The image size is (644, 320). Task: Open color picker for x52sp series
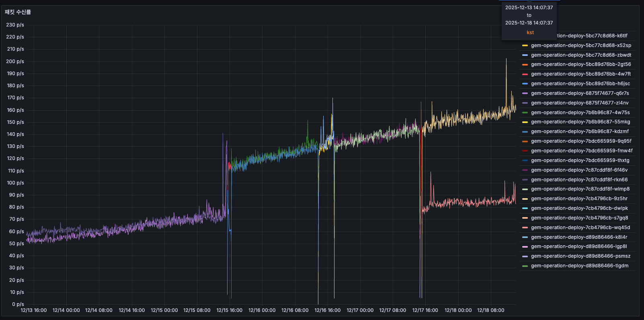pyautogui.click(x=525, y=45)
